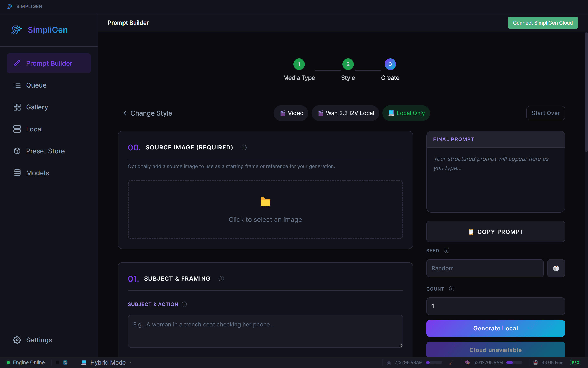Click the VRAM usage bar
588x368 pixels.
pos(434,362)
